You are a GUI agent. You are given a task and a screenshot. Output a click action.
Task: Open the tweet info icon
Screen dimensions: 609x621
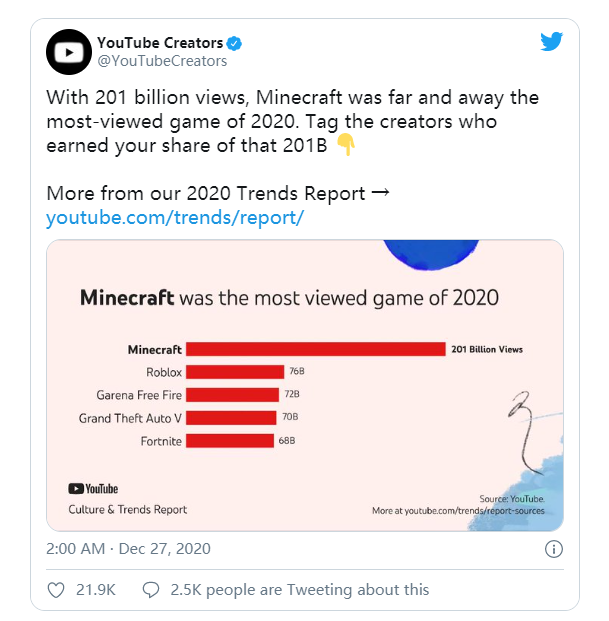pos(554,549)
